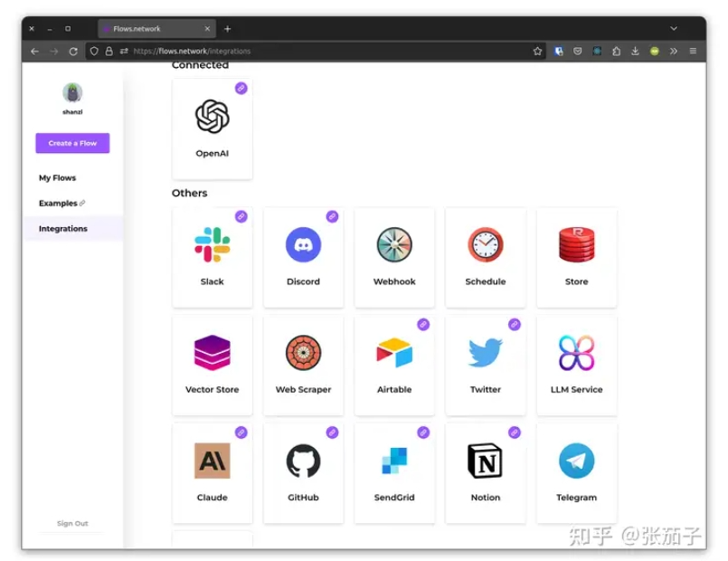Select the Slack integration logo

point(213,244)
